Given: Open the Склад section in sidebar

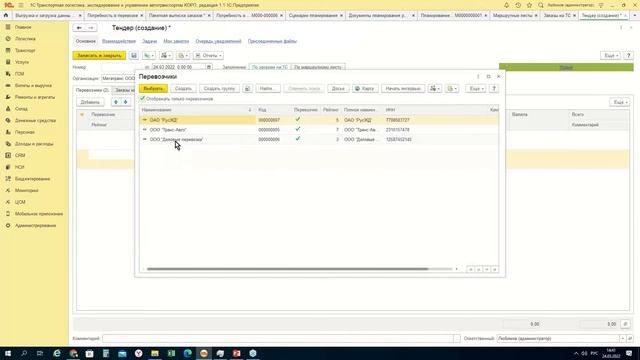Looking at the screenshot, I should click(21, 109).
